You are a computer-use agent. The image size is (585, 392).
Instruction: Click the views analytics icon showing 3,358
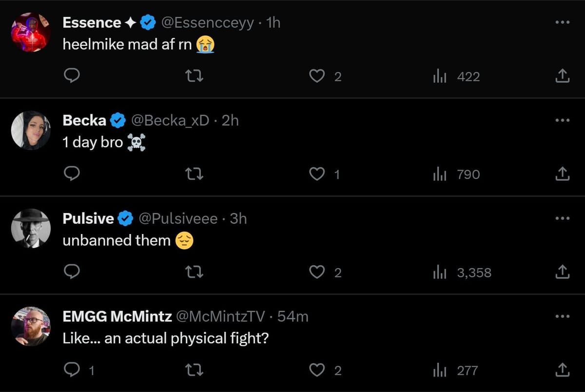click(440, 272)
